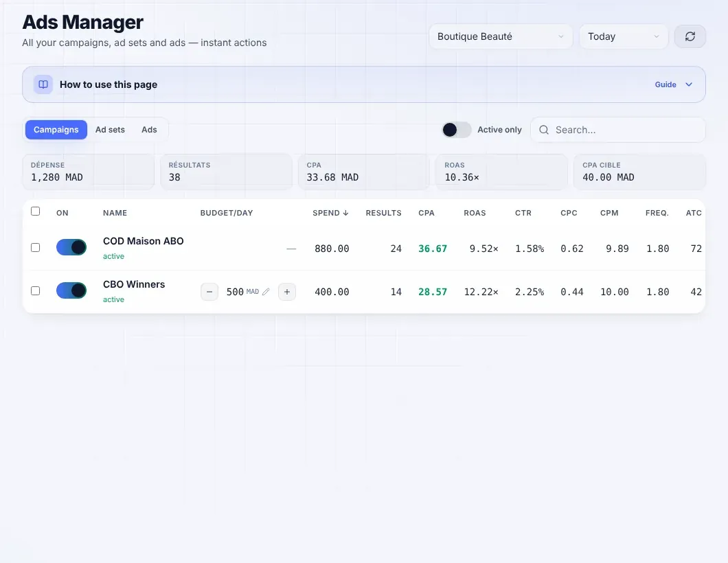Click the CPC column header
Viewport: 728px width, 563px height.
[569, 213]
